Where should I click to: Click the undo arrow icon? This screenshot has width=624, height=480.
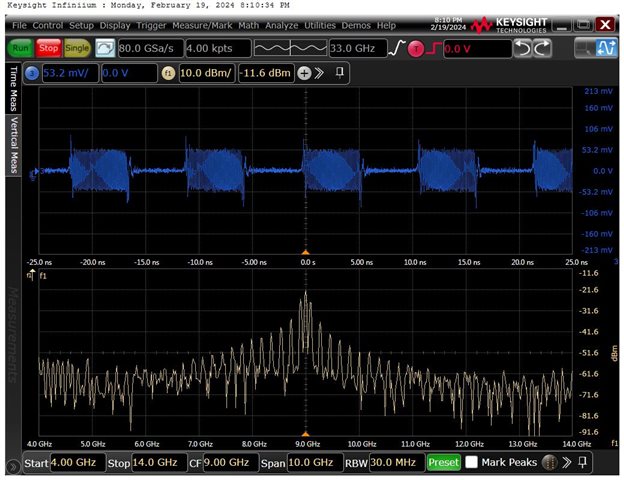[523, 49]
